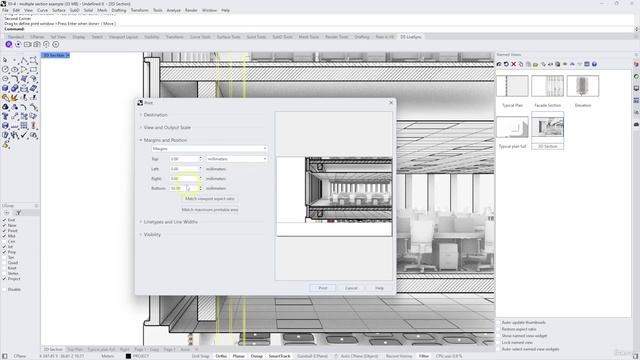The width and height of the screenshot is (640, 360).
Task: Toggle the Point osnap checkbox
Action: pyautogui.click(x=4, y=231)
